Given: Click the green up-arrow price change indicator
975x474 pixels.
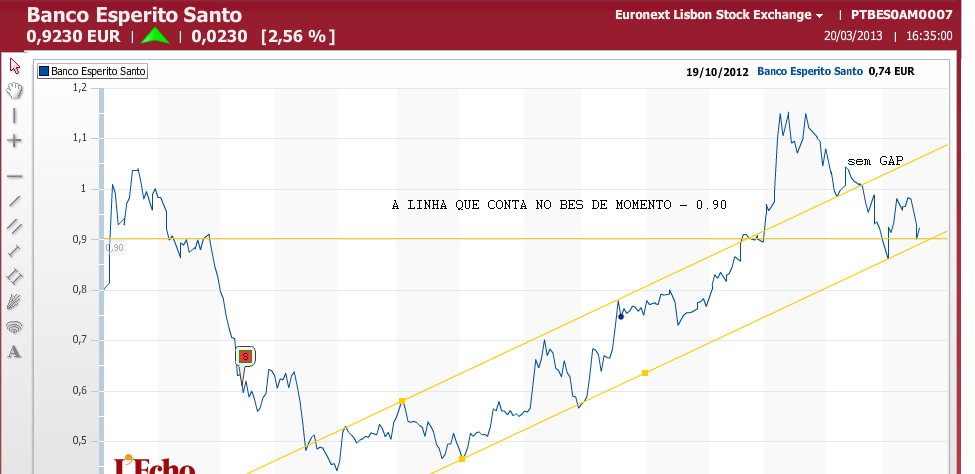Looking at the screenshot, I should pyautogui.click(x=155, y=36).
